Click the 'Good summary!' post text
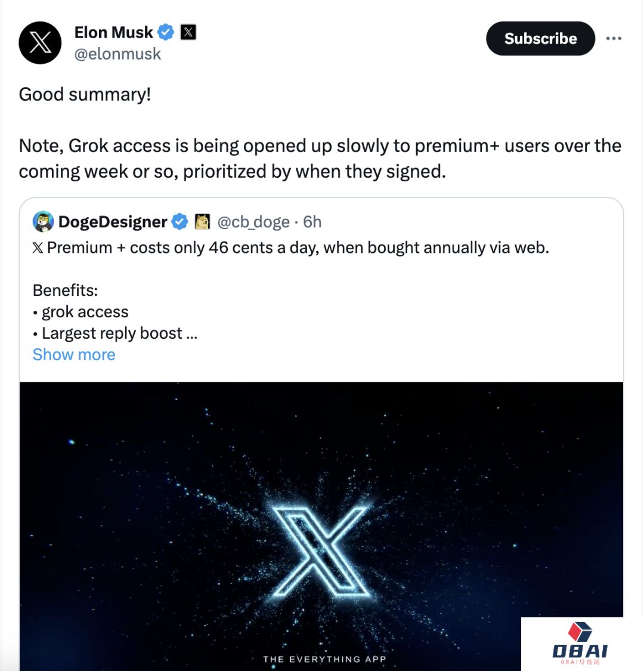Screen dimensions: 644x671 click(85, 94)
